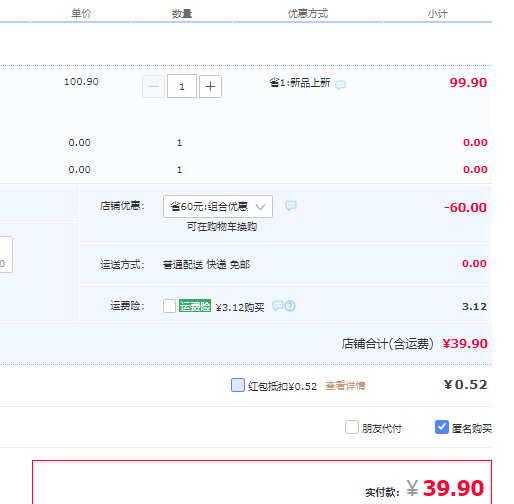Check the 朋友代付 option

point(352,427)
